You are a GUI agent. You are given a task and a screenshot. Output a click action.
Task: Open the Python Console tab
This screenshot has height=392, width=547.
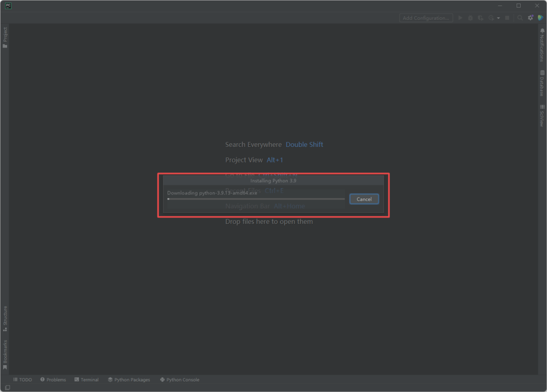(179, 379)
